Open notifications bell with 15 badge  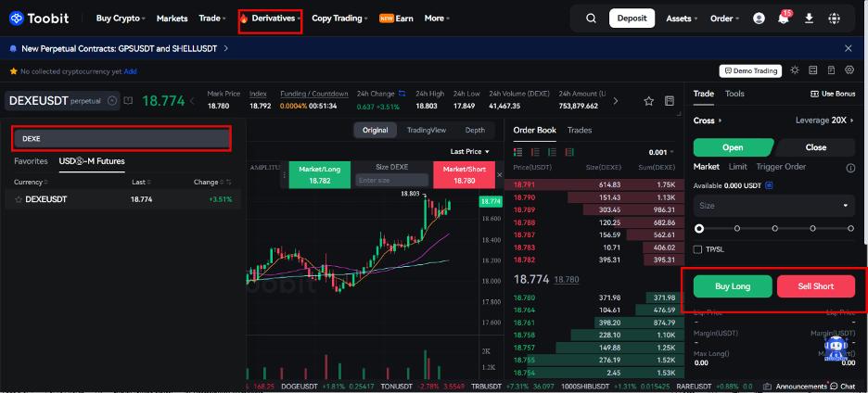tap(784, 18)
